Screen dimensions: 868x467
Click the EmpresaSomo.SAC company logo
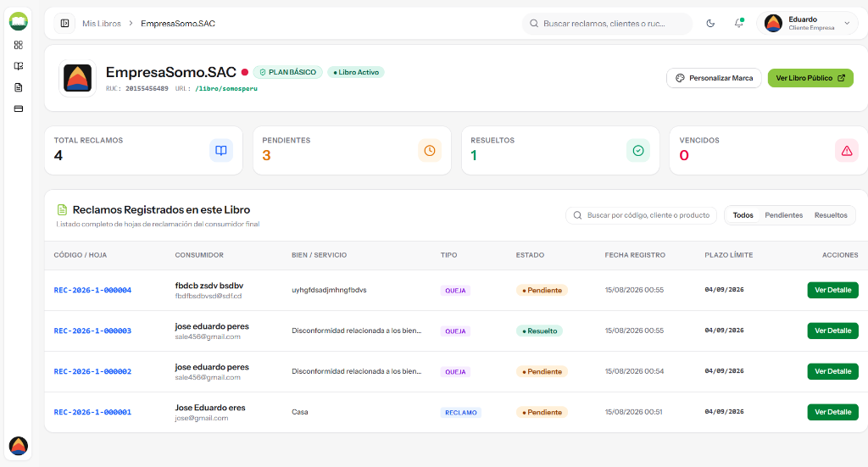point(77,78)
